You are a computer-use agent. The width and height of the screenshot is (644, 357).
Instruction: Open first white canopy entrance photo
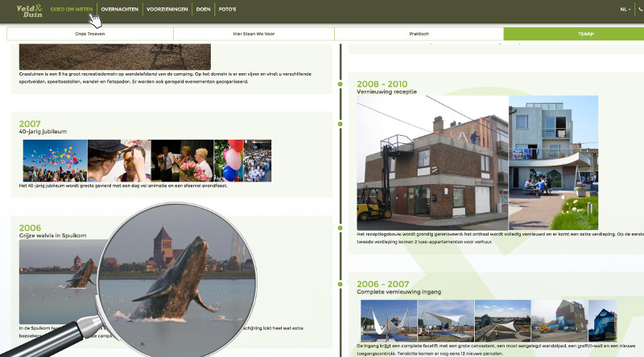(389, 321)
